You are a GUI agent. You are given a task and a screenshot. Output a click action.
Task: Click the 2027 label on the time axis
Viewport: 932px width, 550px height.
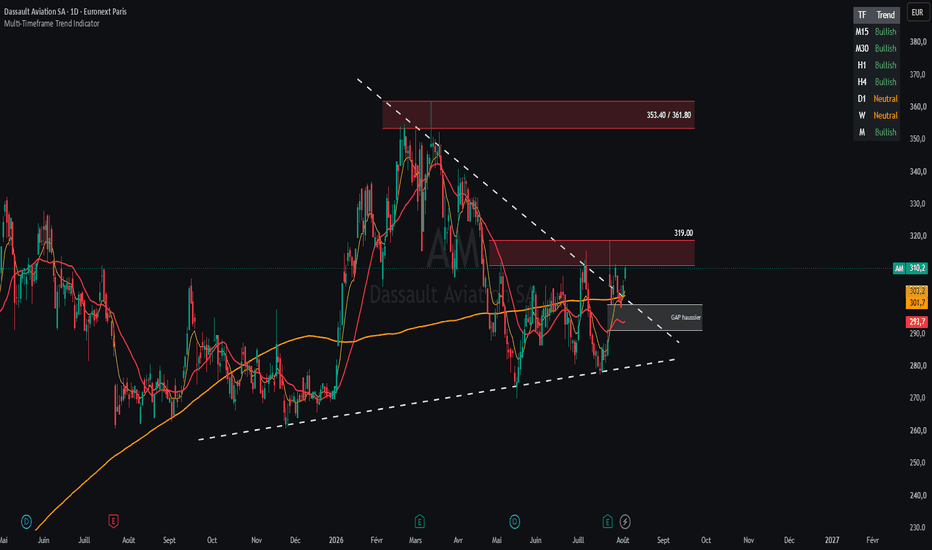[832, 540]
